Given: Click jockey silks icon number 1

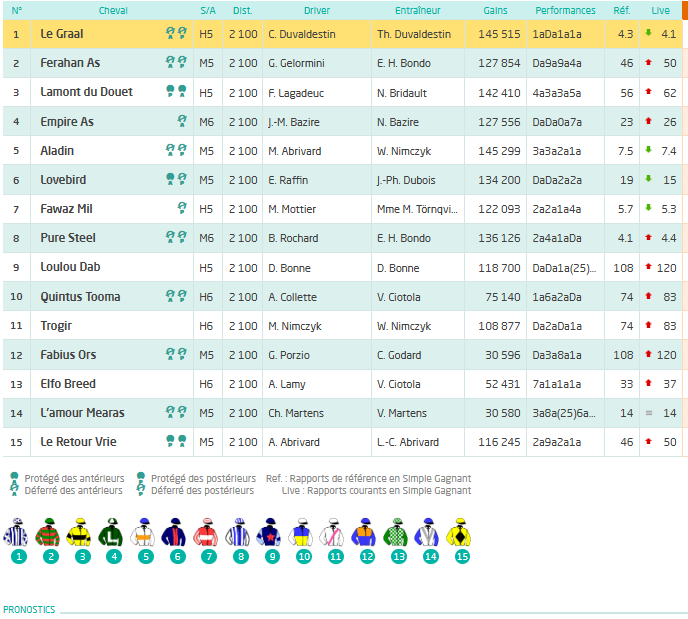Looking at the screenshot, I should tap(16, 533).
